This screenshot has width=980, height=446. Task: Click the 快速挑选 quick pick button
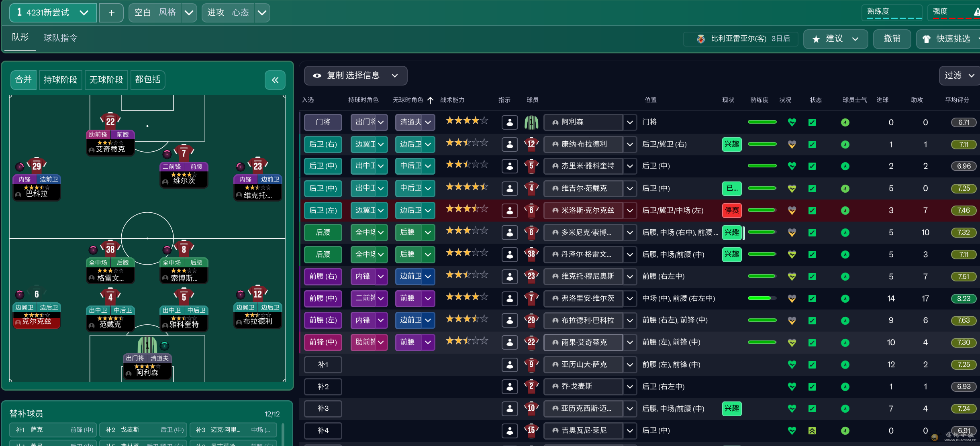click(949, 39)
